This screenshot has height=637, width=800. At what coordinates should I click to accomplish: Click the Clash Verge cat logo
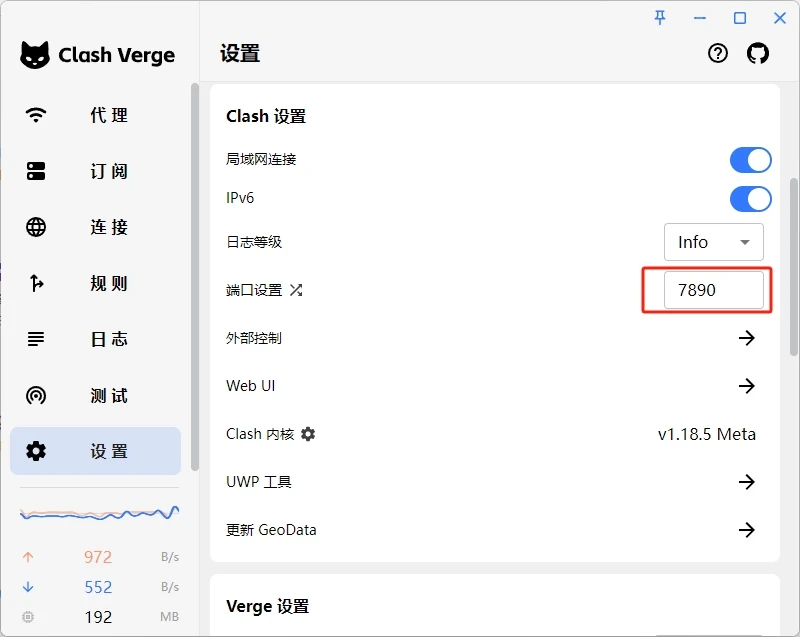[35, 55]
